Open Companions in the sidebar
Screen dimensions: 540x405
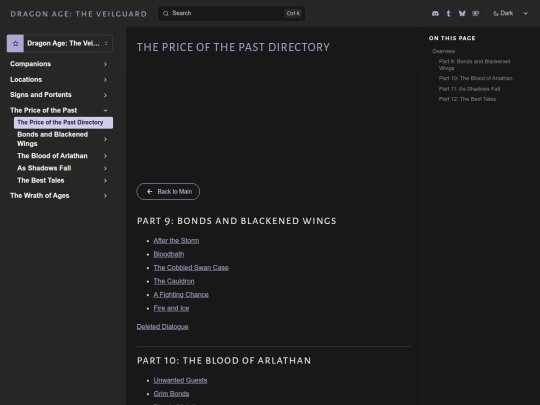[31, 64]
